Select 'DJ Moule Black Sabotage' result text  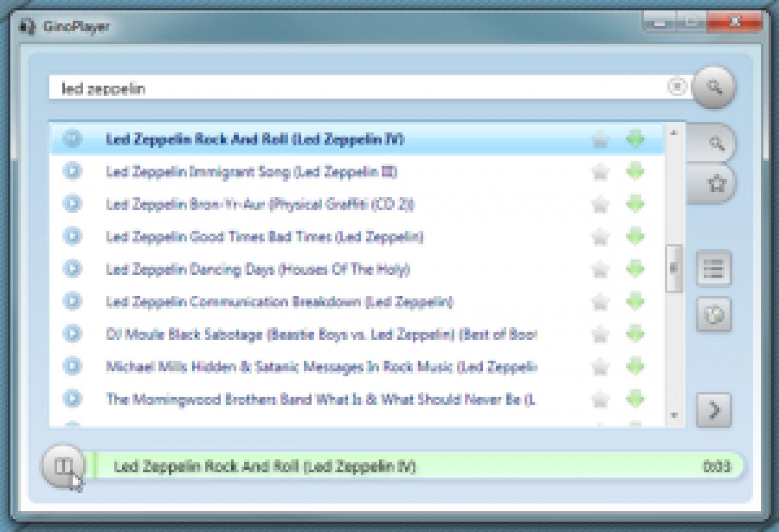click(321, 334)
